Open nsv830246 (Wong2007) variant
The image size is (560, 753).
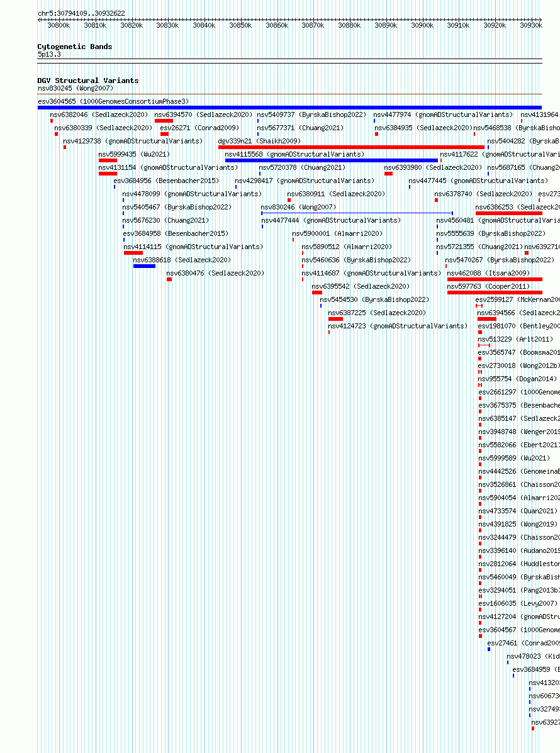pos(298,207)
